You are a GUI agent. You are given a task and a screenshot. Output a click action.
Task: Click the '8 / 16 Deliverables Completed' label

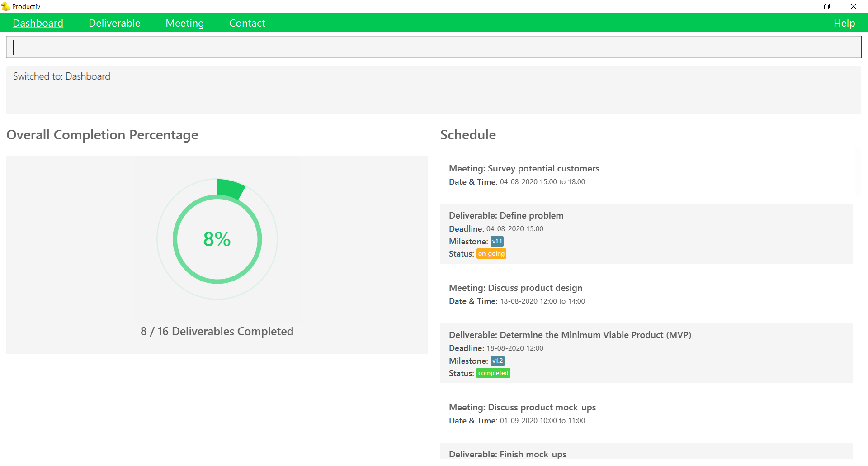(217, 331)
